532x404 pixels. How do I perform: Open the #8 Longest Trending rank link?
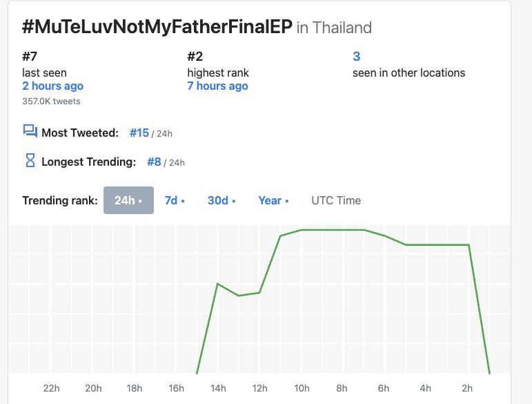tap(154, 162)
